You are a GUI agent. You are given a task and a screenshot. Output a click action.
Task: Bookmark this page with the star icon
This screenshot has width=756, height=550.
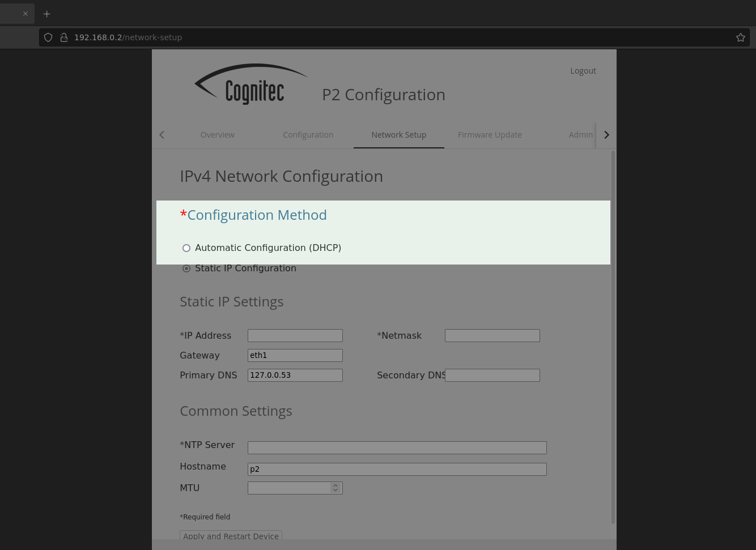(740, 37)
